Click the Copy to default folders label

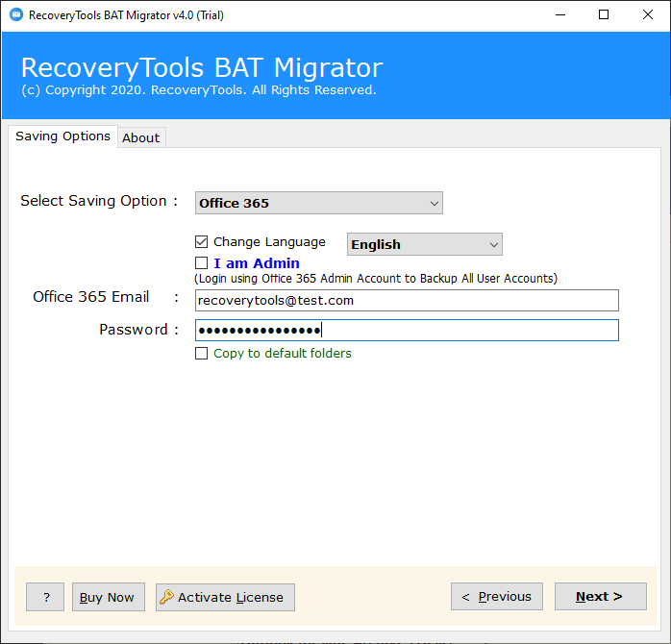[x=283, y=353]
